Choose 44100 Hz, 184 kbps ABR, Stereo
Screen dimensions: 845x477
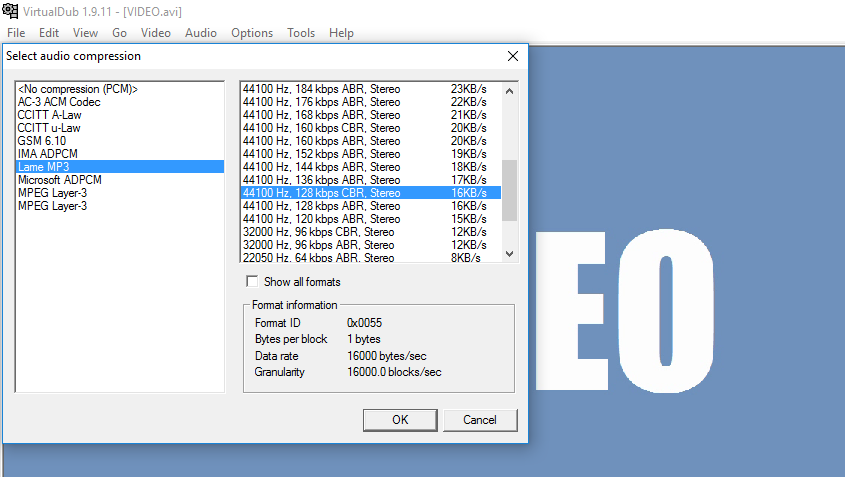coord(371,89)
